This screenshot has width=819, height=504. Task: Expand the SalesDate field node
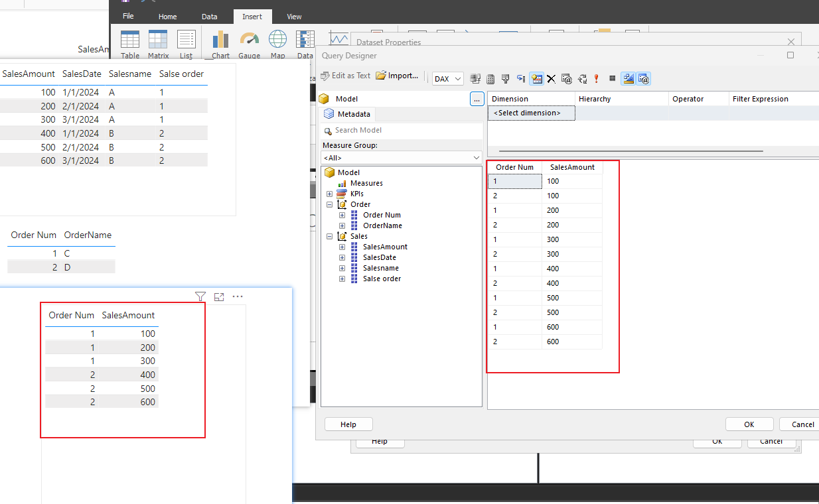[342, 257]
